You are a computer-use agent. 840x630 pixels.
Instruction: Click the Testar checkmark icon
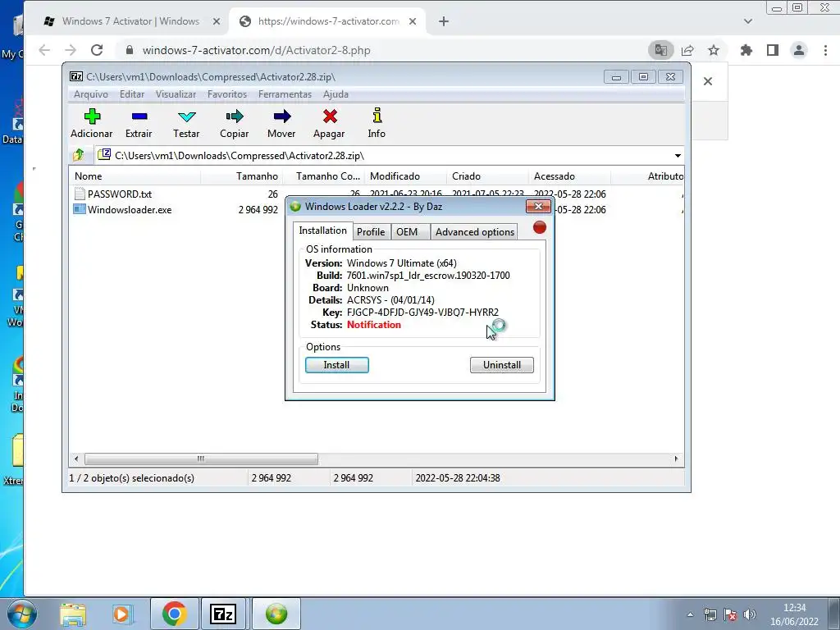(x=186, y=116)
